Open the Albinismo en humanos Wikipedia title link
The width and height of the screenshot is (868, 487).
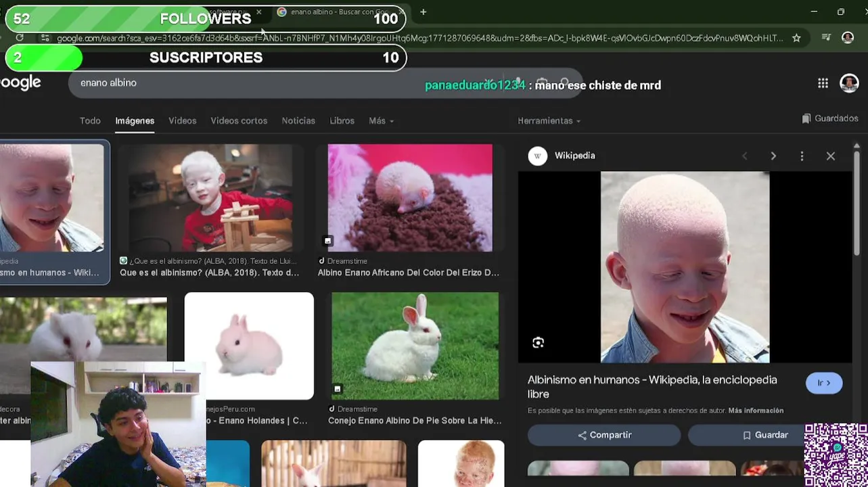coord(652,387)
